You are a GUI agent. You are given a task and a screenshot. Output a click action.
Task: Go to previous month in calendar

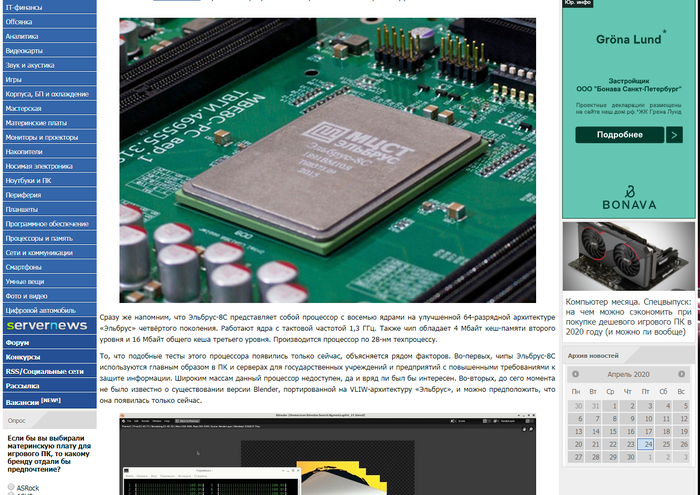click(575, 374)
